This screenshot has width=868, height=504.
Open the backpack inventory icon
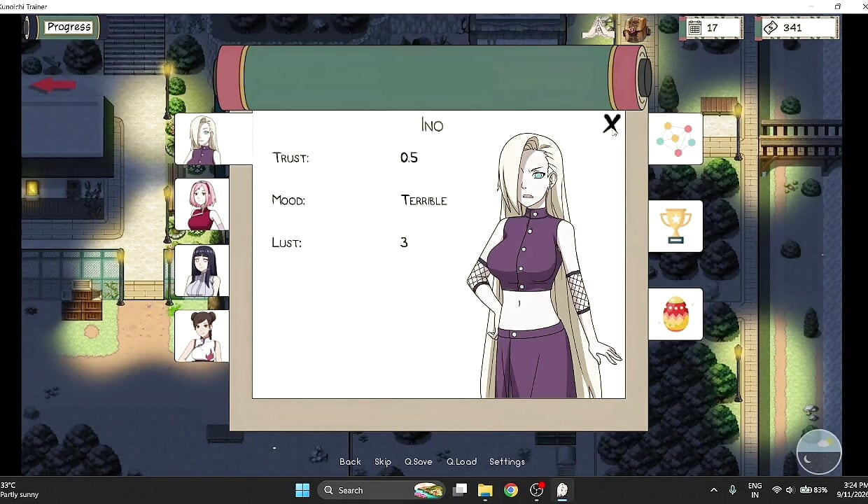(636, 28)
